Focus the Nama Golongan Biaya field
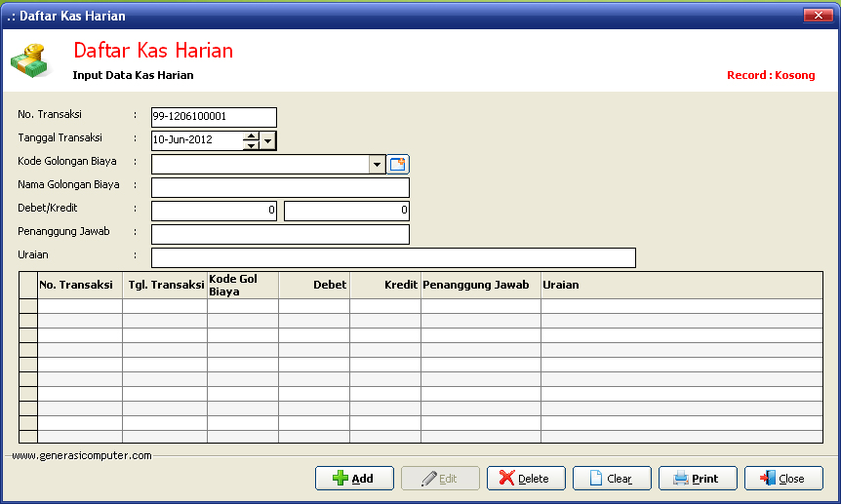Image resolution: width=841 pixels, height=504 pixels. coord(280,187)
